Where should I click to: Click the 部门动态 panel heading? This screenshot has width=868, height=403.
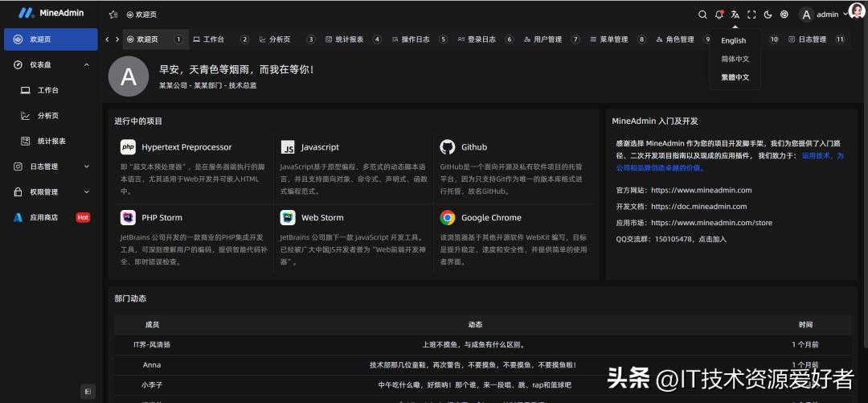[131, 298]
